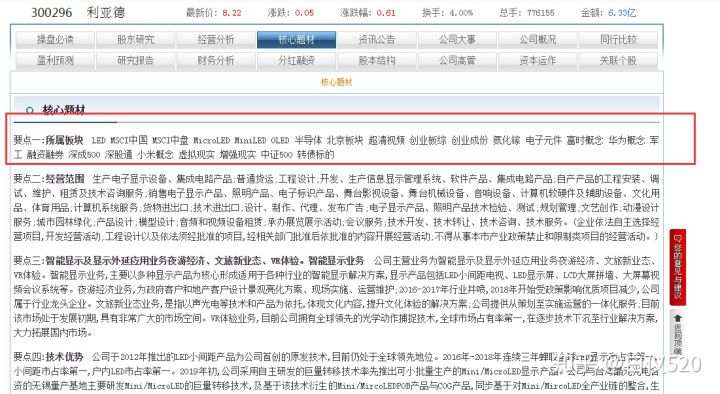Click the orange 核心题材 sub-navigation link

pos(336,82)
